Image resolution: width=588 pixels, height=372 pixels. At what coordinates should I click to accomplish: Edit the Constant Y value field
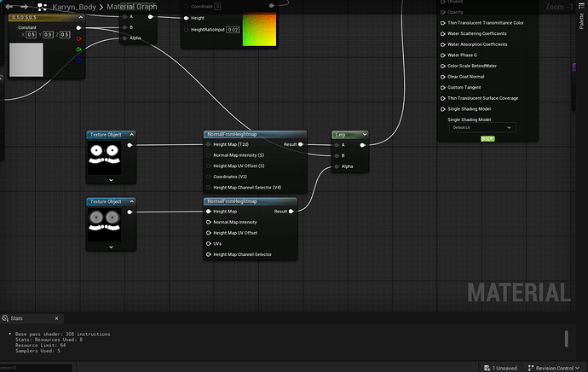point(48,34)
